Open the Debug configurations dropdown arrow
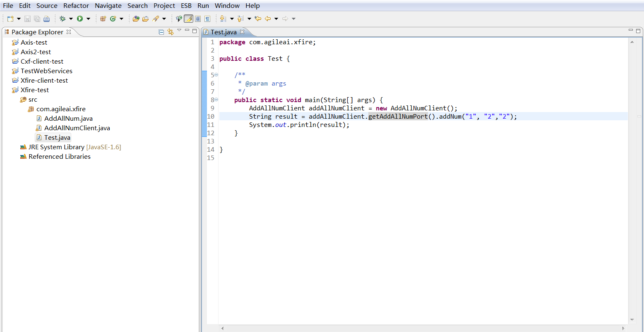This screenshot has height=332, width=644. tap(71, 19)
